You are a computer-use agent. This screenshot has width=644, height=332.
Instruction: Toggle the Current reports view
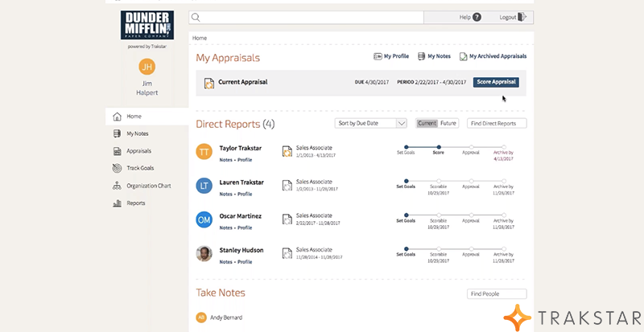pyautogui.click(x=427, y=124)
